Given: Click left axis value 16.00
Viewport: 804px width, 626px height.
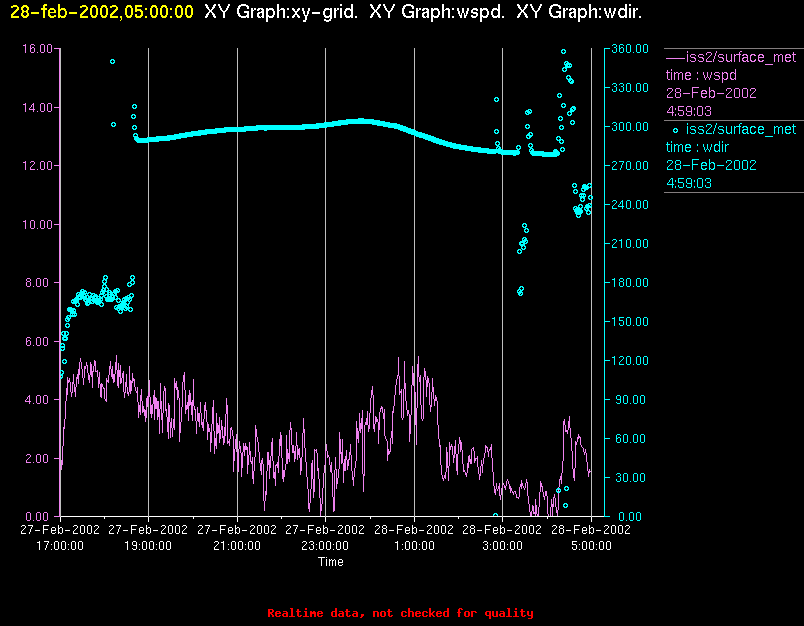Looking at the screenshot, I should click(37, 49).
